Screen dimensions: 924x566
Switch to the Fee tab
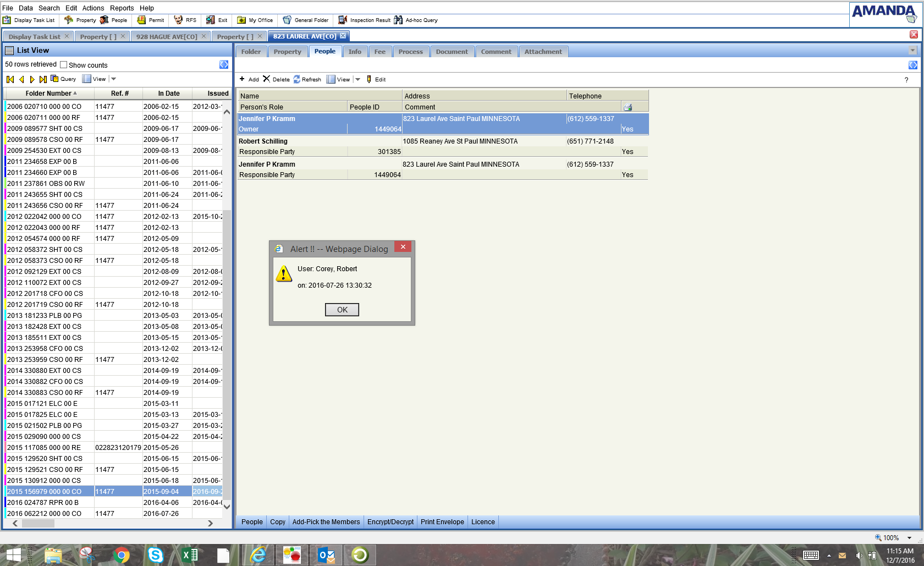(x=380, y=52)
